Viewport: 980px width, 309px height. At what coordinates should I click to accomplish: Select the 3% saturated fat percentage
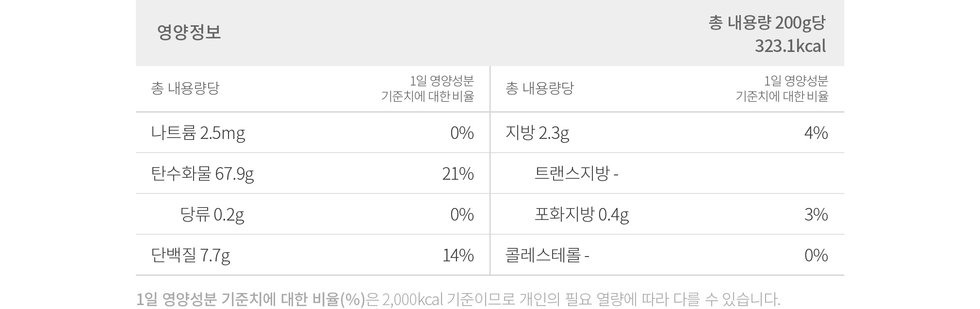pos(816,215)
